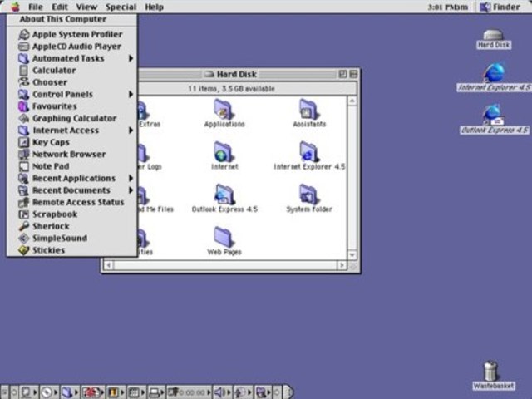Select Outlook Express 4.5 desktop alias
Screen dimensions: 532x399
click(x=494, y=120)
